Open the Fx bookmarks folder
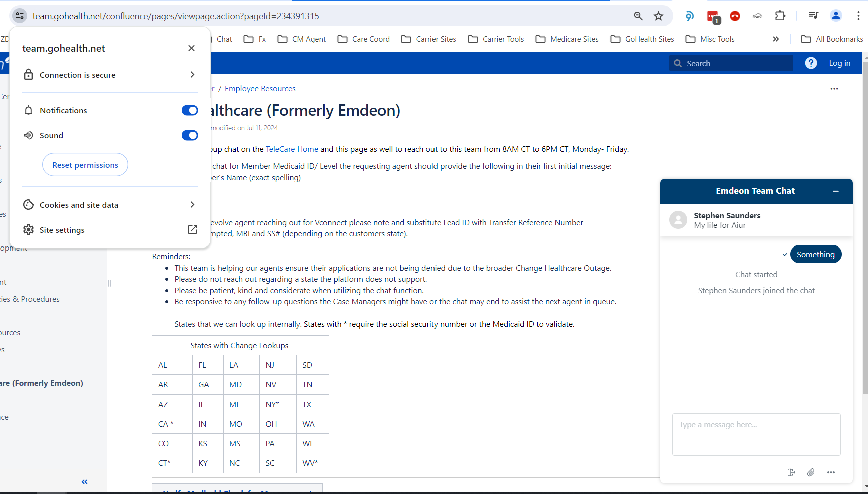This screenshot has height=494, width=868. [255, 39]
